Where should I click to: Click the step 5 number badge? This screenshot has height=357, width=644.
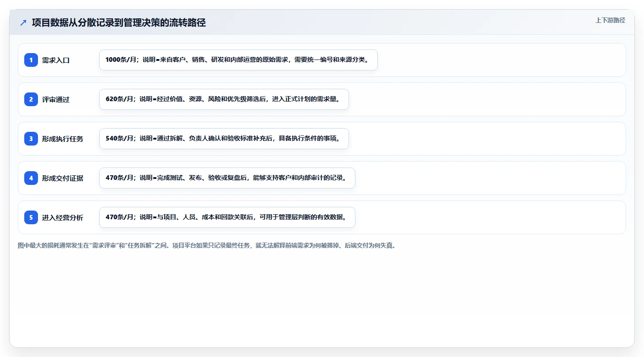31,217
